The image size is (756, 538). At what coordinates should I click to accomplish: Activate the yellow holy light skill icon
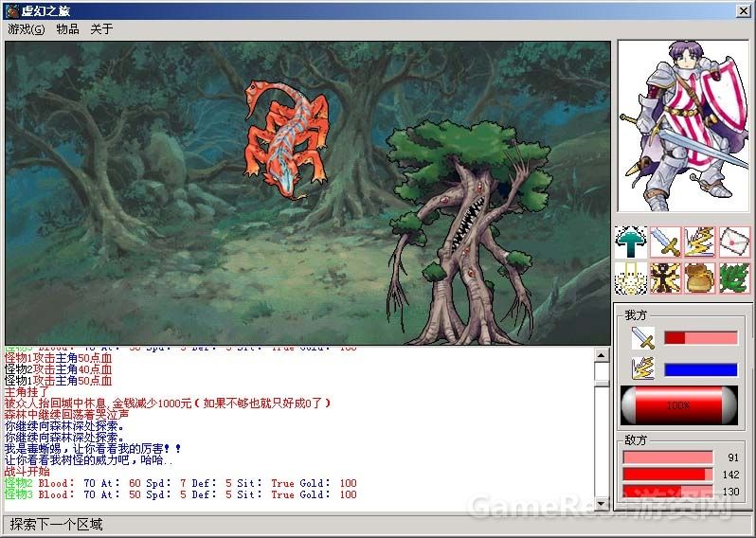[631, 278]
